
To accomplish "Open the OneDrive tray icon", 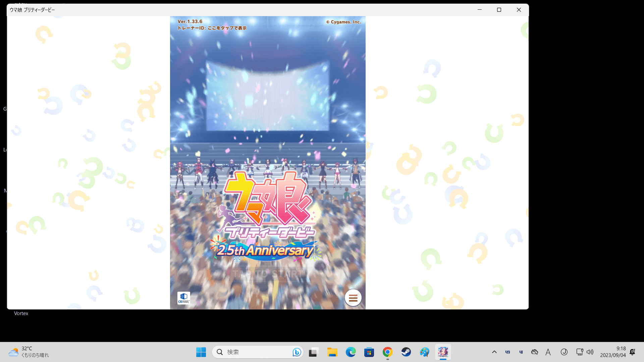I will tap(535, 352).
